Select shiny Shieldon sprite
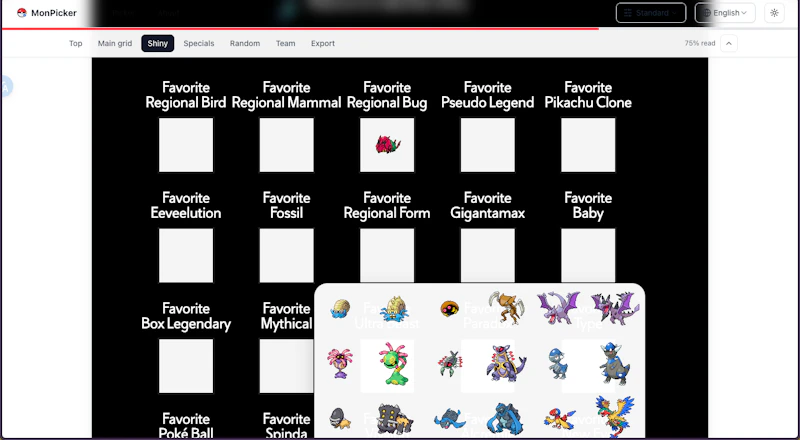800x440 pixels. 340,419
